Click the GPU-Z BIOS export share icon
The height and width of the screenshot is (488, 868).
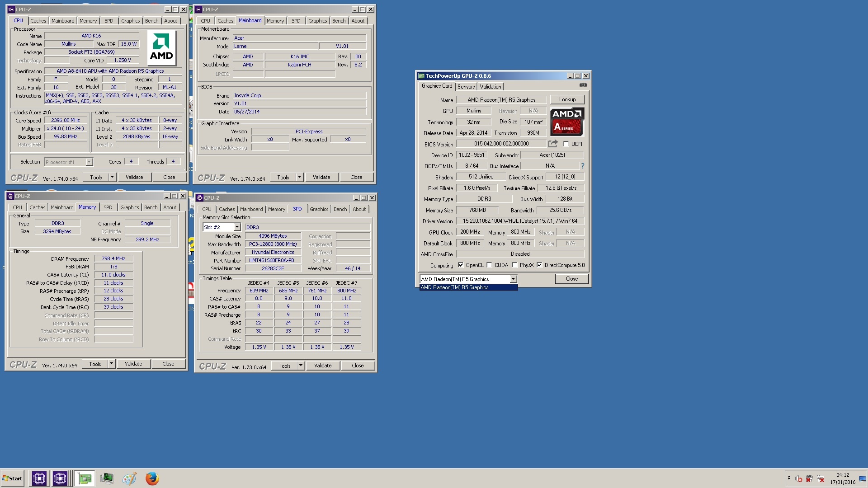pos(553,144)
